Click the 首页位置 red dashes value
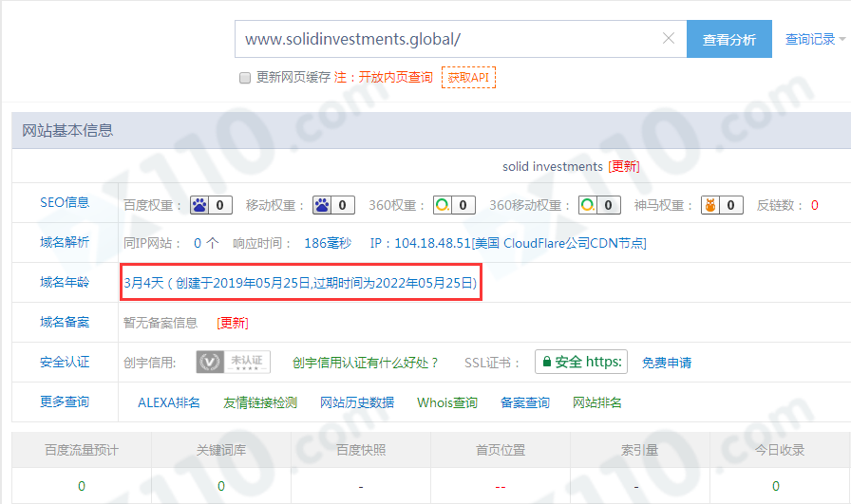Screen dimensions: 851x504 501,487
